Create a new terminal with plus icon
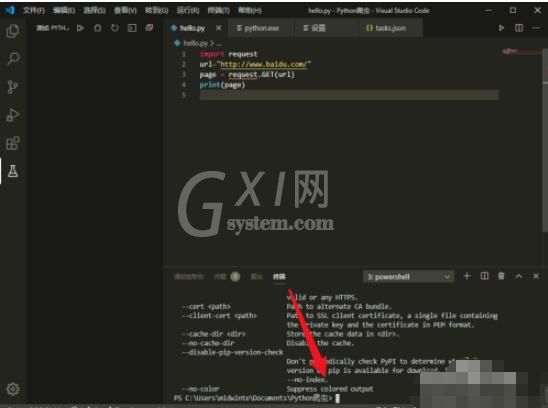This screenshot has width=548, height=408. coord(467,276)
